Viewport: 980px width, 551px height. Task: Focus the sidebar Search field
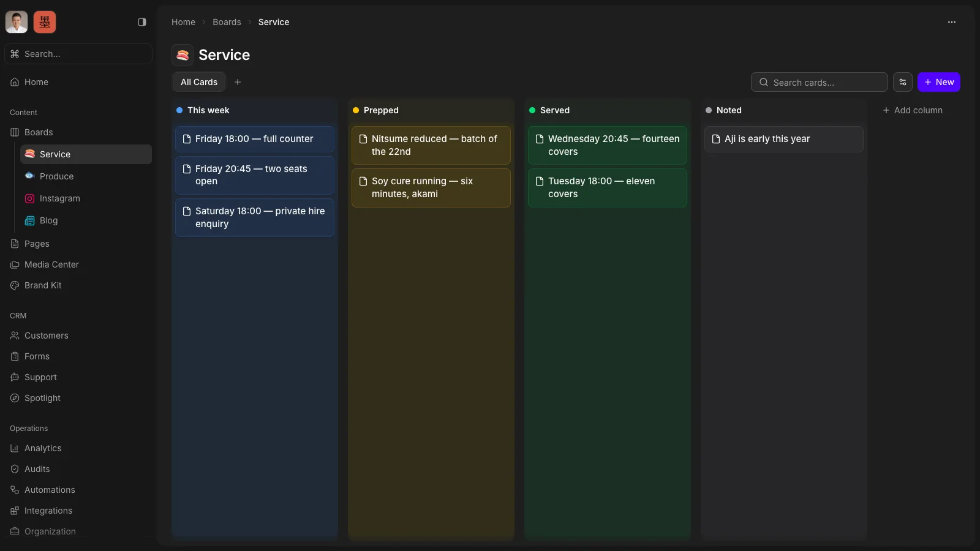point(78,54)
